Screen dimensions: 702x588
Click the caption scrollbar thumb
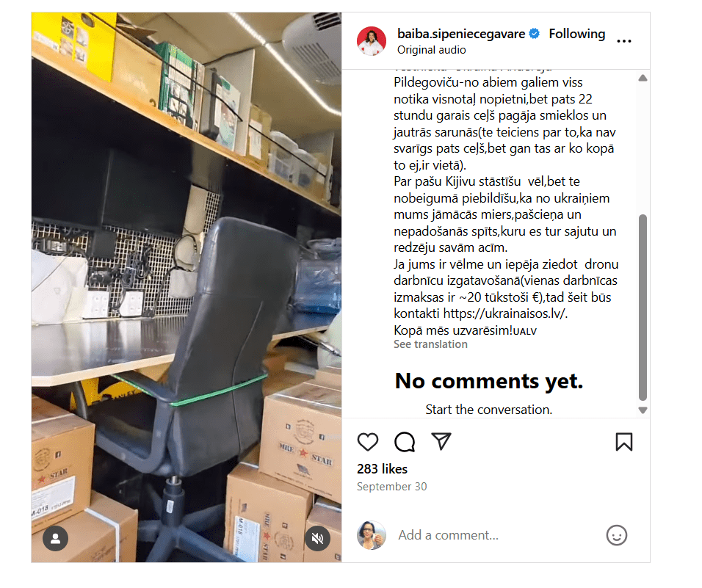pyautogui.click(x=643, y=308)
